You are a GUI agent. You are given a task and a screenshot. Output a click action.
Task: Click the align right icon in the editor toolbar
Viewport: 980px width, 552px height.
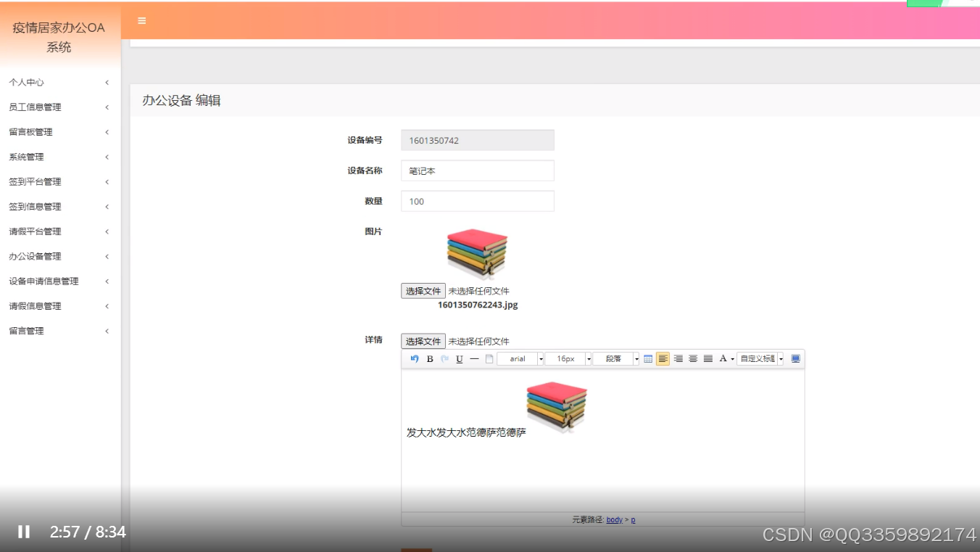pyautogui.click(x=678, y=359)
